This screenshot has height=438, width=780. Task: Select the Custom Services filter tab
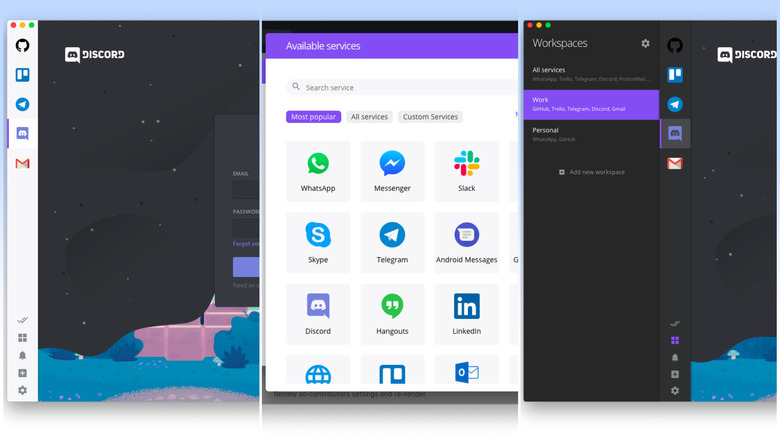pyautogui.click(x=430, y=117)
